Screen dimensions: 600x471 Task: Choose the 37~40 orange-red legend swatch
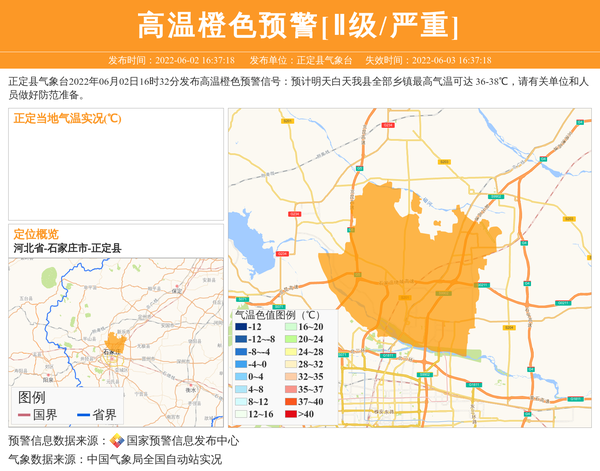click(x=290, y=401)
